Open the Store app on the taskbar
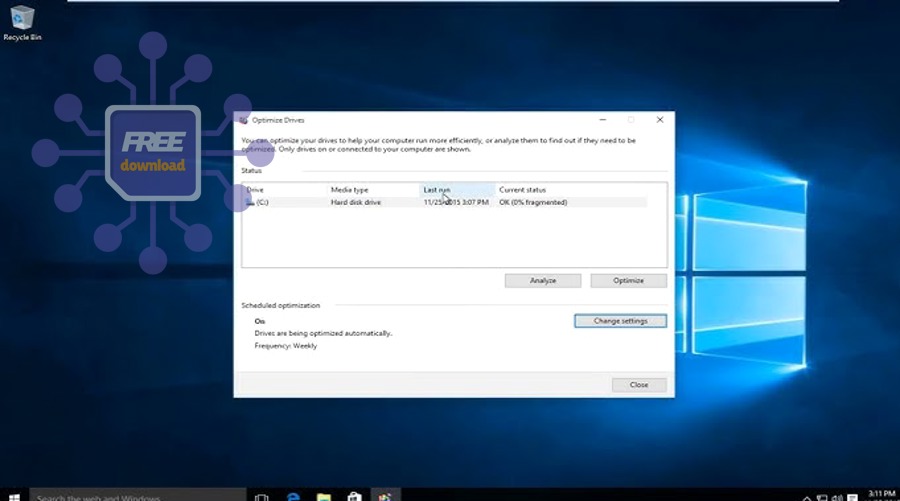900x501 pixels. pyautogui.click(x=354, y=496)
